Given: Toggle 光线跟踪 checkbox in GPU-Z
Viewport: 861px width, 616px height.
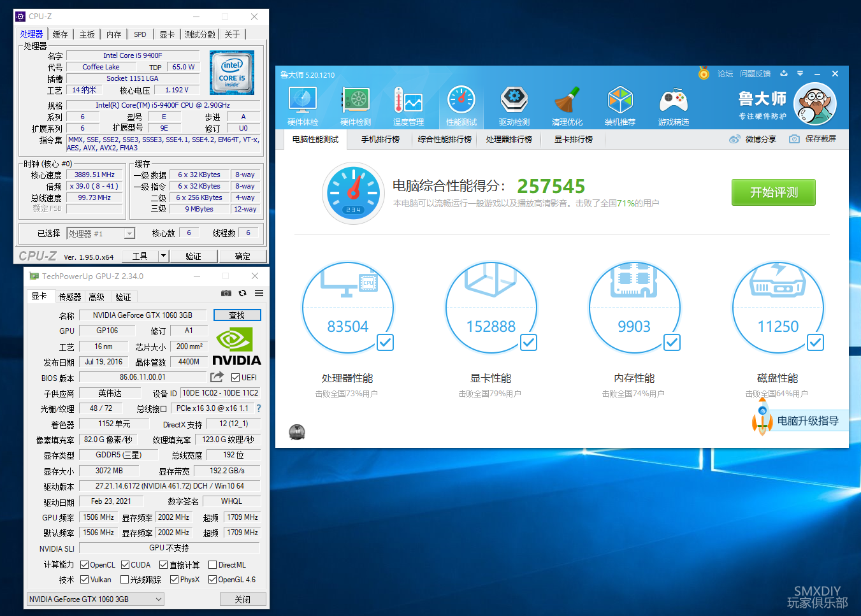Looking at the screenshot, I should pos(124,580).
